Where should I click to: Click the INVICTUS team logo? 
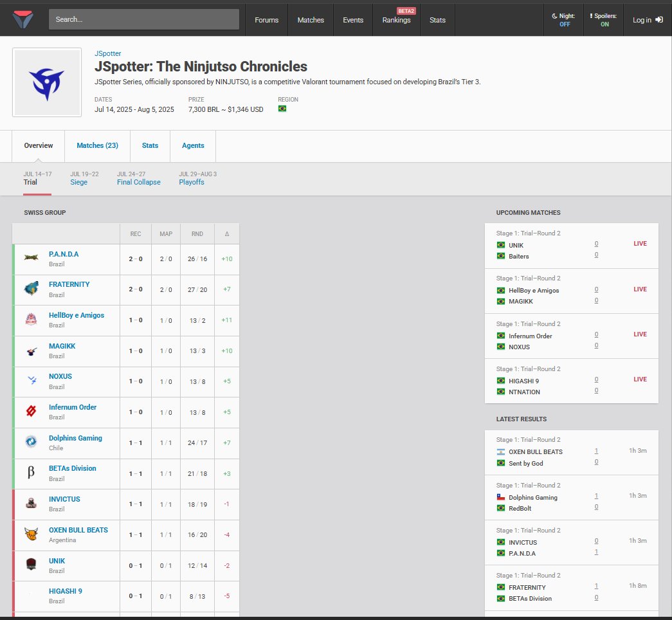pos(31,504)
